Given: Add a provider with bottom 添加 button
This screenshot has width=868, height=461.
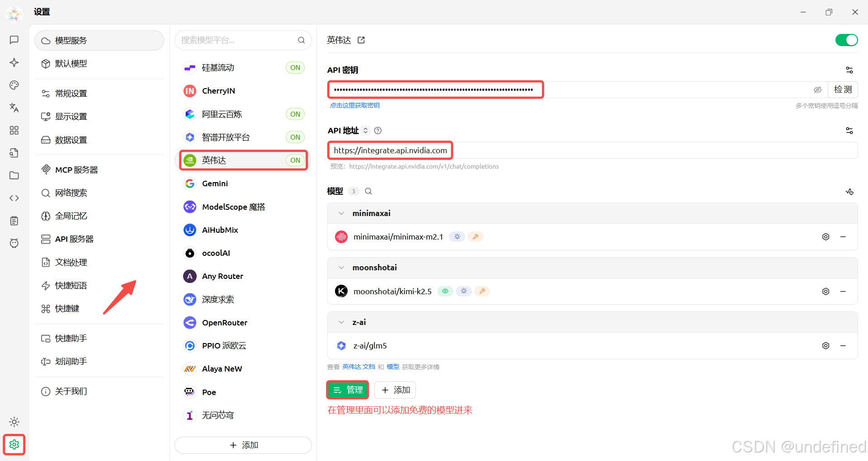Looking at the screenshot, I should (x=243, y=445).
